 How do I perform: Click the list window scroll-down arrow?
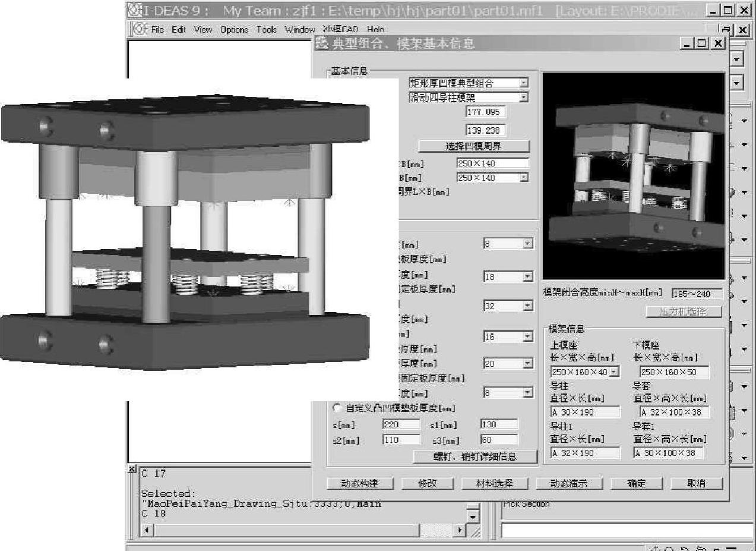pyautogui.click(x=473, y=517)
